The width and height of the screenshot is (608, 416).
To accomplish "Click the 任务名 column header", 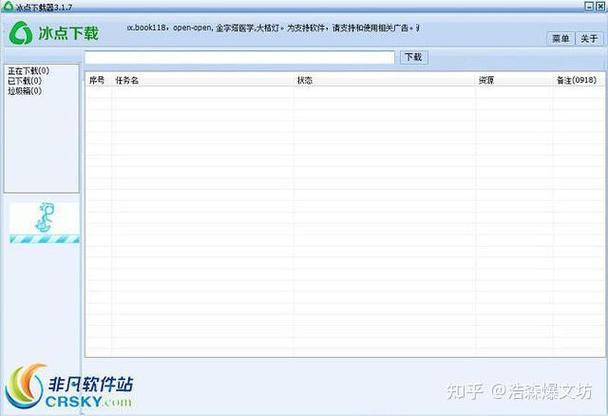I will pos(127,80).
